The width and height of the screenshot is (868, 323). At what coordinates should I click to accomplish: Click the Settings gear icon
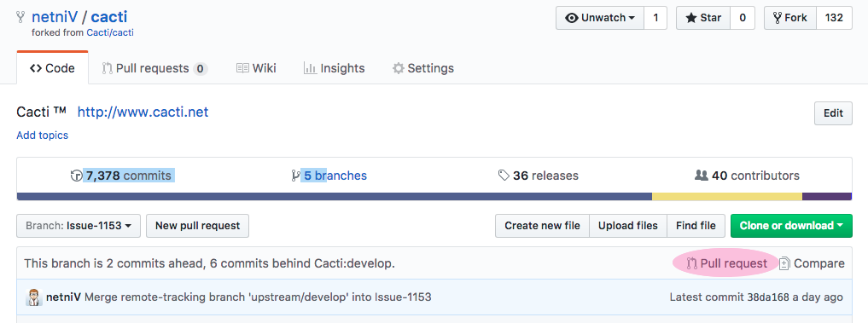pyautogui.click(x=398, y=68)
